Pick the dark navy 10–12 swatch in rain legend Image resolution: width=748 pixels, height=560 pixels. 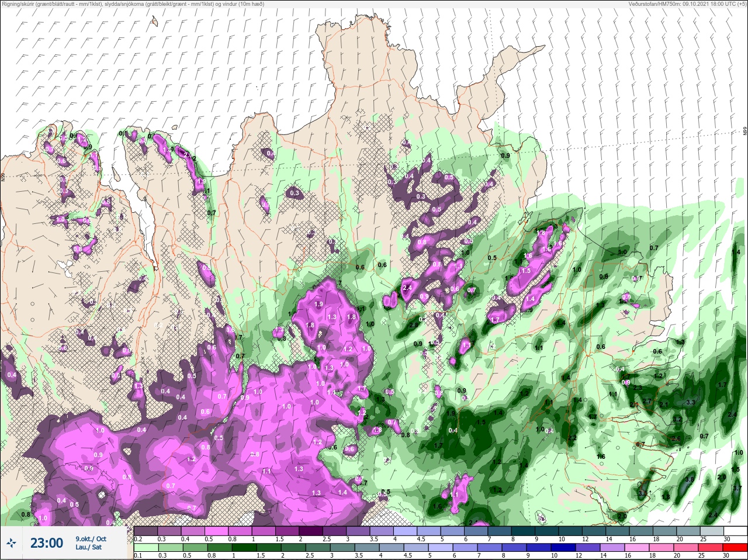coord(563,547)
